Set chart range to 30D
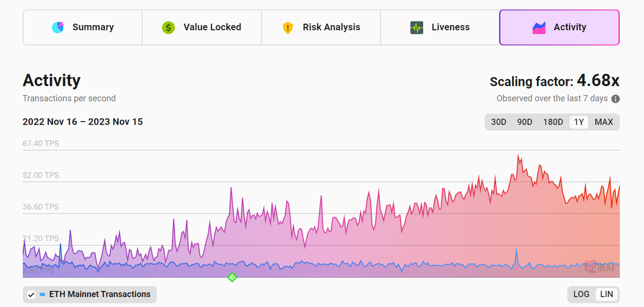Viewport: 644px width, 307px height. click(499, 122)
